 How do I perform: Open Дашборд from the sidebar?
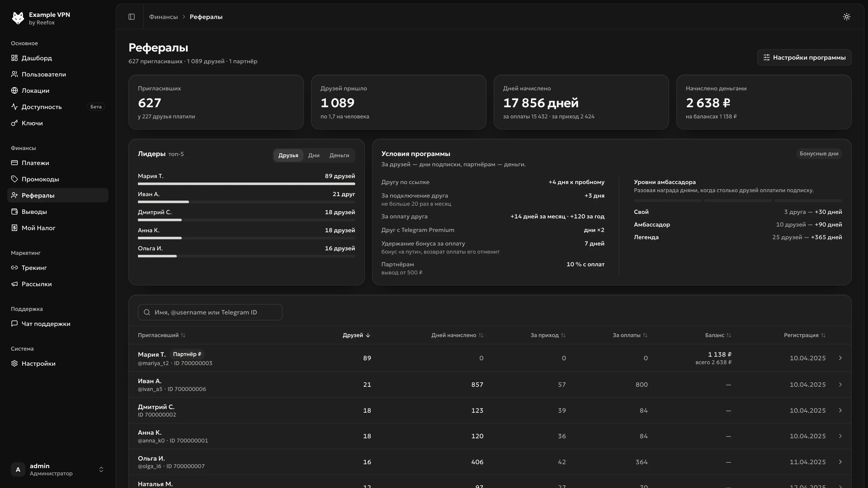tap(58, 58)
